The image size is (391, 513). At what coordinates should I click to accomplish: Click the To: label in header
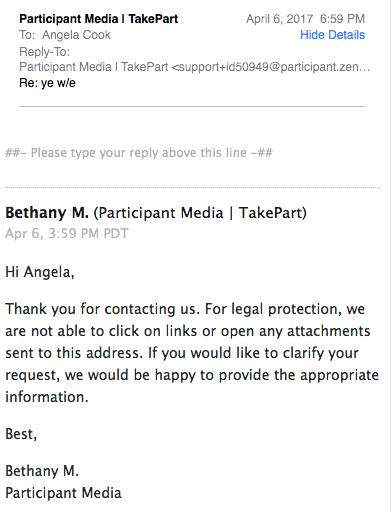27,35
